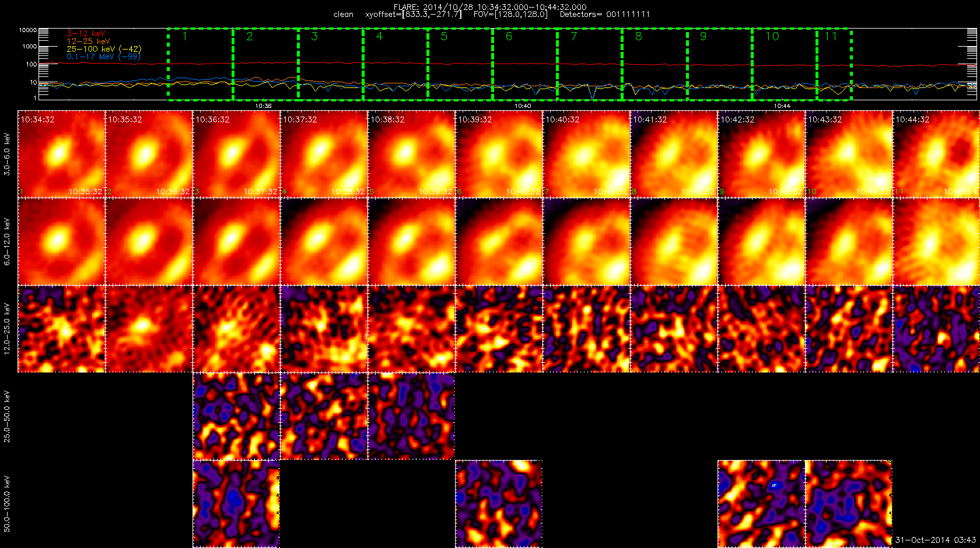The image size is (980, 548).
Task: Select the 50.0-100.0 keV image in the 10:39:32 column
Action: (499, 504)
